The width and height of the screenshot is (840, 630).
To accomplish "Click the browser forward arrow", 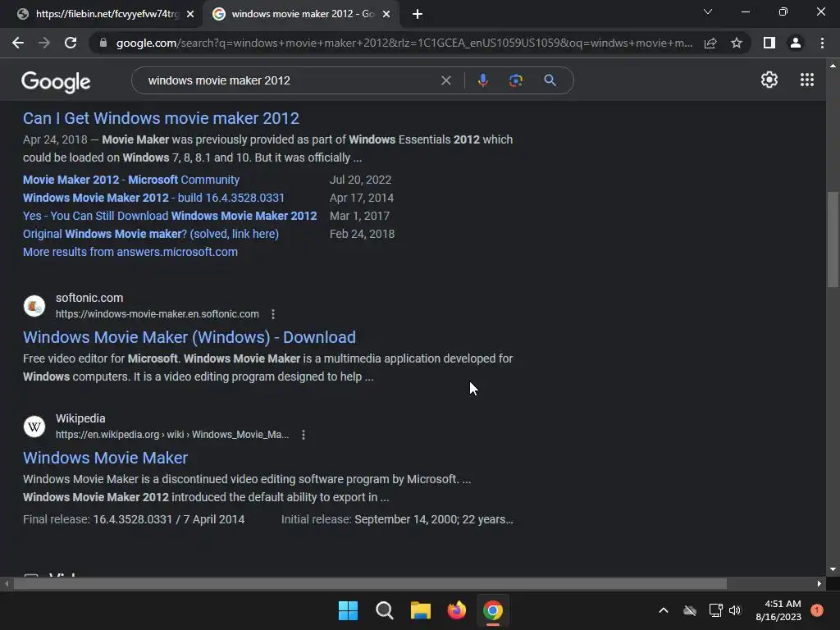I will [44, 43].
